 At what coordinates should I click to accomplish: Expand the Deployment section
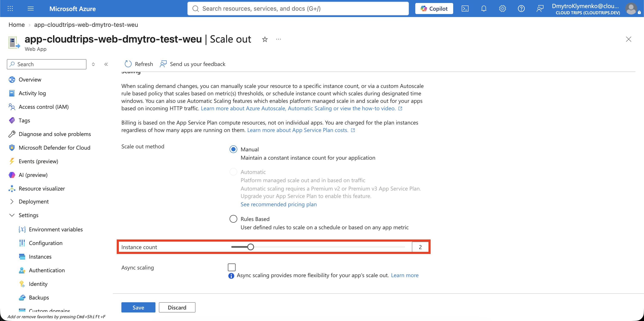coord(12,202)
